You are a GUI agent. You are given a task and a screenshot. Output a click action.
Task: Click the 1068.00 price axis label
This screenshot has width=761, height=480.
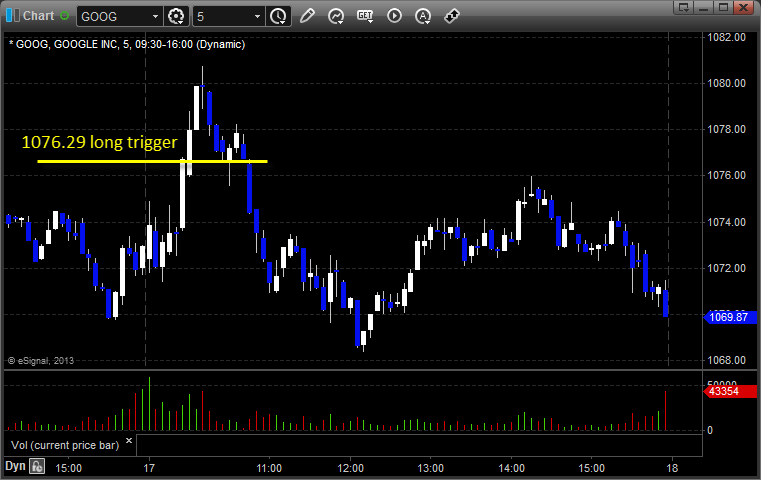(727, 361)
